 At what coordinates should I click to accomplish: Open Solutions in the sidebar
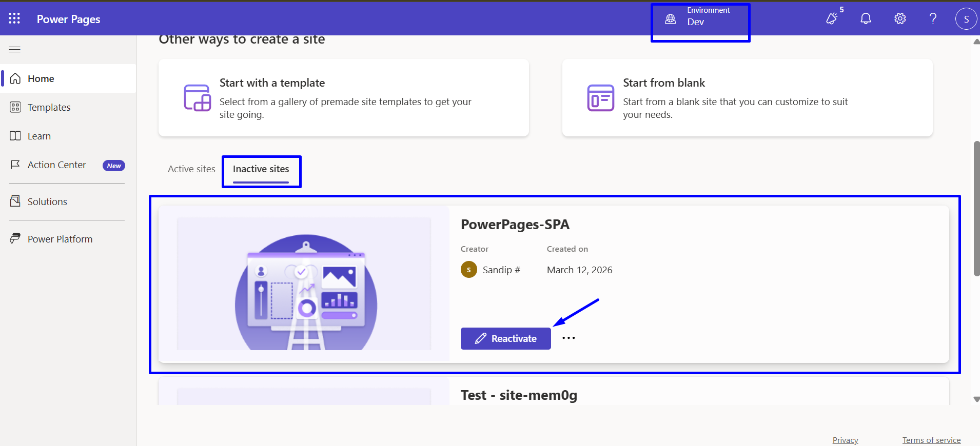[x=47, y=201]
